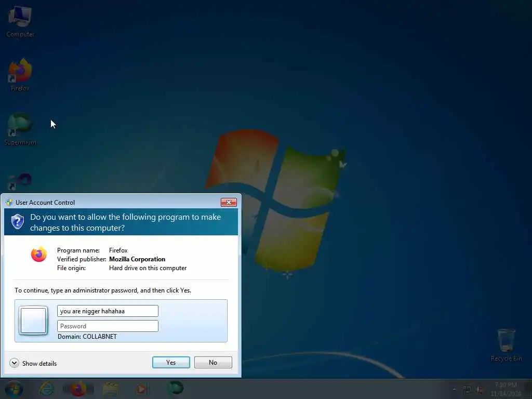Click the UAC title bar shield icon
The height and width of the screenshot is (399, 532).
point(9,203)
